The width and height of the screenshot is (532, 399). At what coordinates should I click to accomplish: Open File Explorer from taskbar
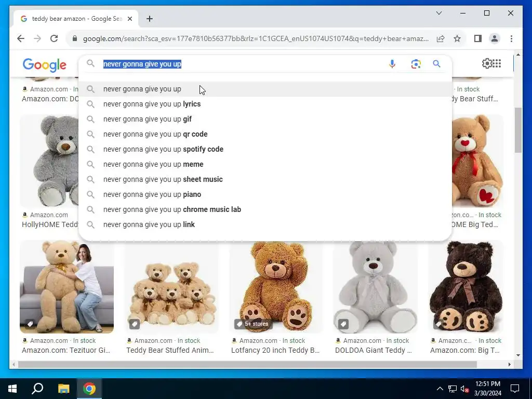coord(63,389)
